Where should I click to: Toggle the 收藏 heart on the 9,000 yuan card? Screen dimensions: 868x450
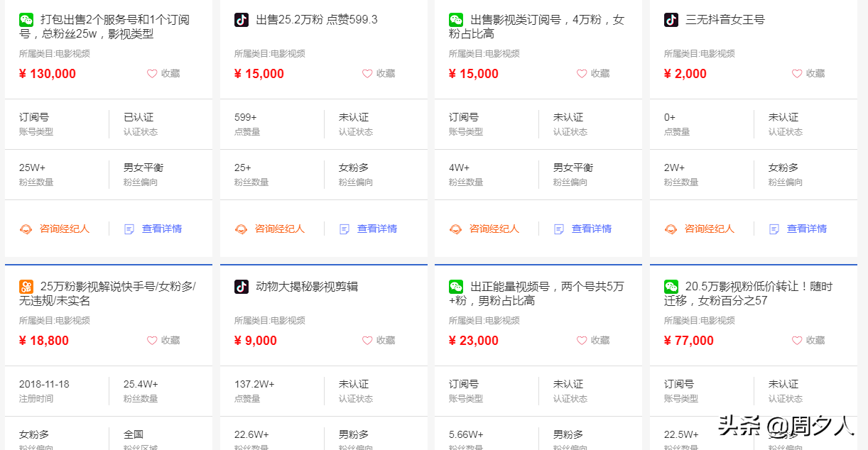tap(366, 340)
